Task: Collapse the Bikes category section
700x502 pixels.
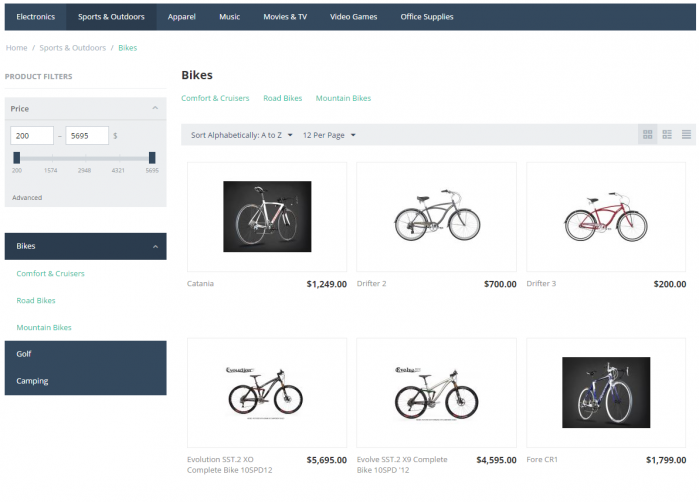Action: 155,247
